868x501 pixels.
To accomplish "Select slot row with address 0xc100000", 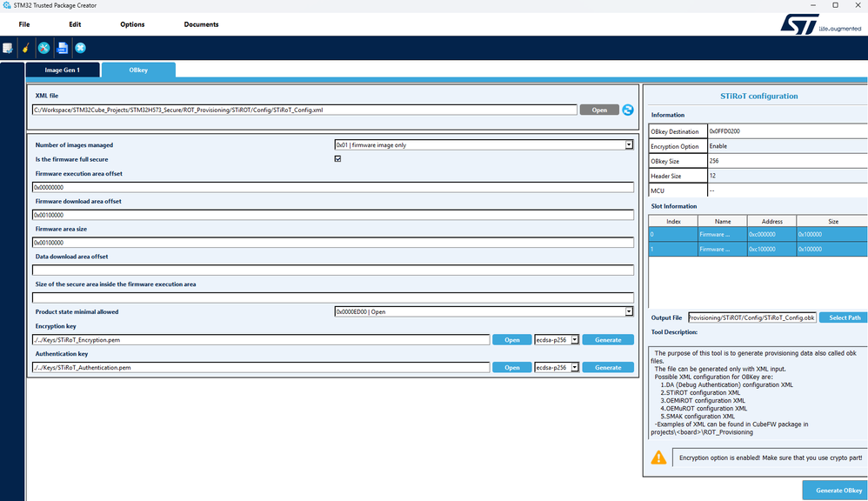I will click(758, 249).
